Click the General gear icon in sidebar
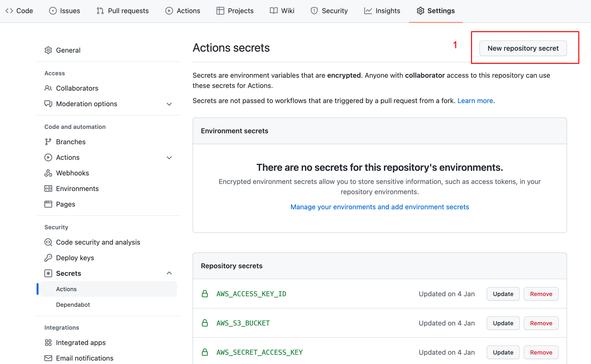Screen dimensions: 591x364 pyautogui.click(x=48, y=50)
